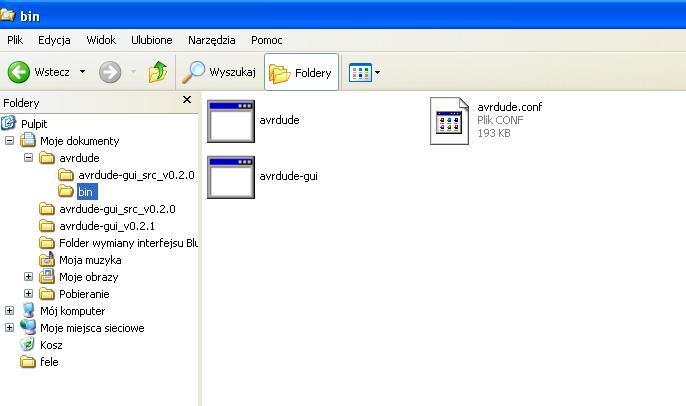Open the Pomoc menu

pyautogui.click(x=266, y=40)
